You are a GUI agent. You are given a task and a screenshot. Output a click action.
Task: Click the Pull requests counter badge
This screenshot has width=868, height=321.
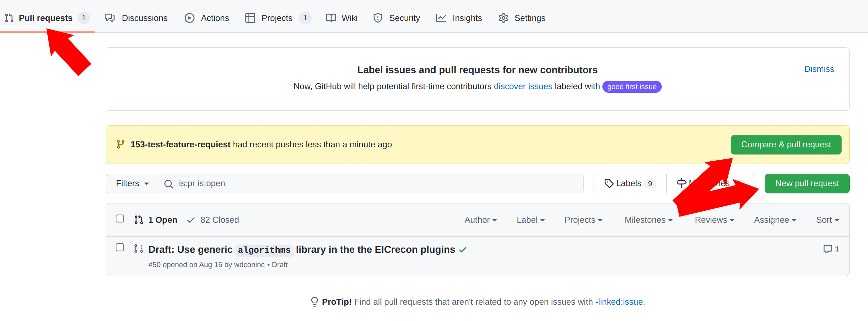point(84,18)
